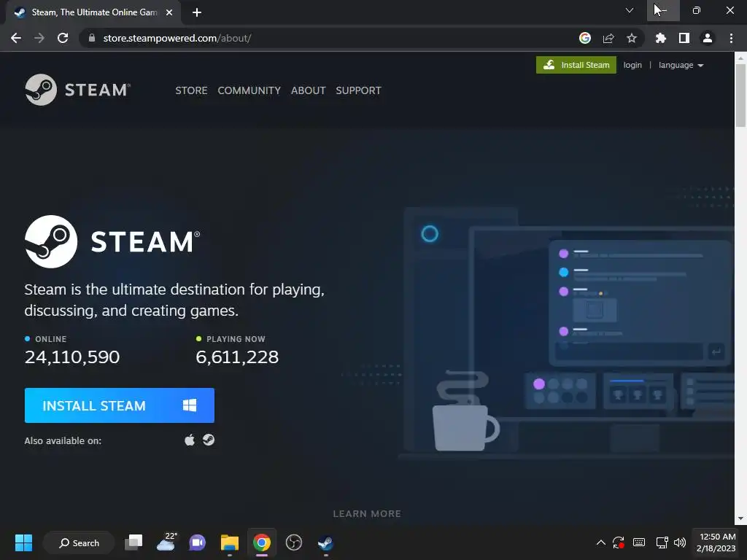747x560 pixels.
Task: Open the Extensions puzzle icon
Action: 660,38
